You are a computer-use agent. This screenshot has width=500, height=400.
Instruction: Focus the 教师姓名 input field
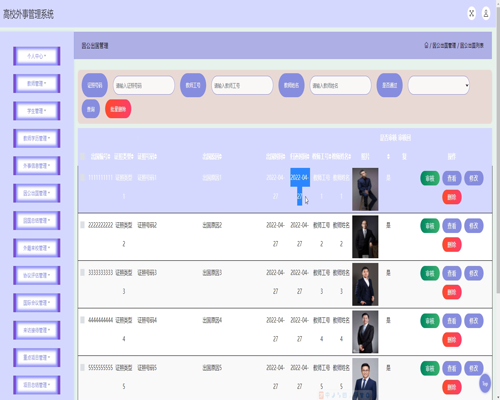[x=340, y=85]
